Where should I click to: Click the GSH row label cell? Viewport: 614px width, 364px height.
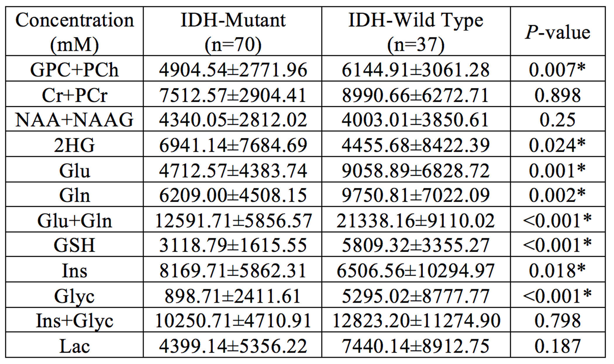(x=74, y=245)
